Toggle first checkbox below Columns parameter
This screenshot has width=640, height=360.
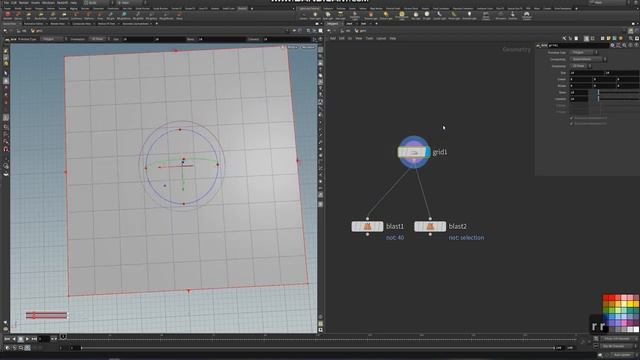(571, 118)
